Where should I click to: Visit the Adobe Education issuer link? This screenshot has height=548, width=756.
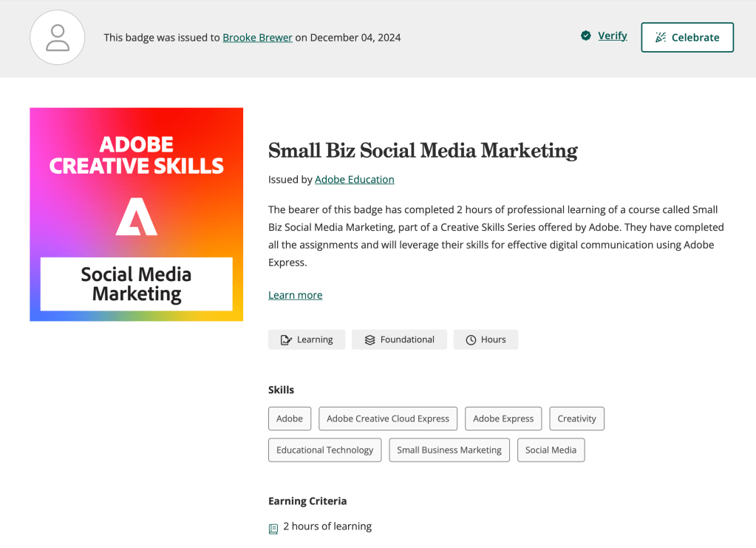[x=354, y=180]
